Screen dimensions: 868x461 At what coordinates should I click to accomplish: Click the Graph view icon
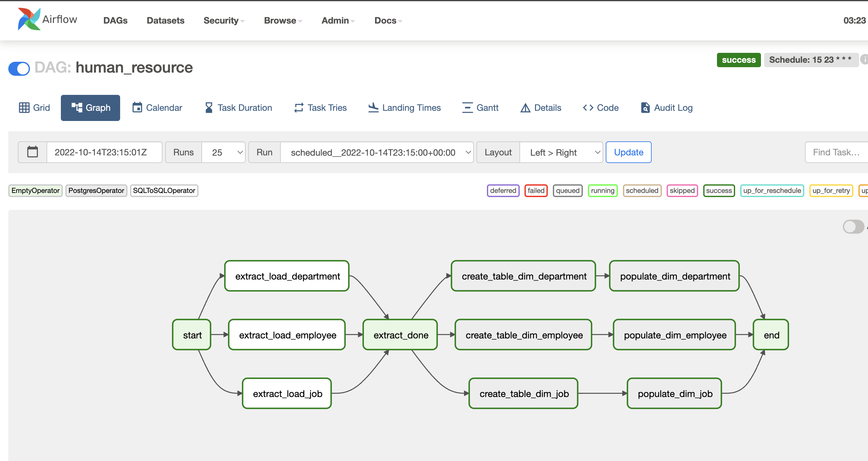90,108
